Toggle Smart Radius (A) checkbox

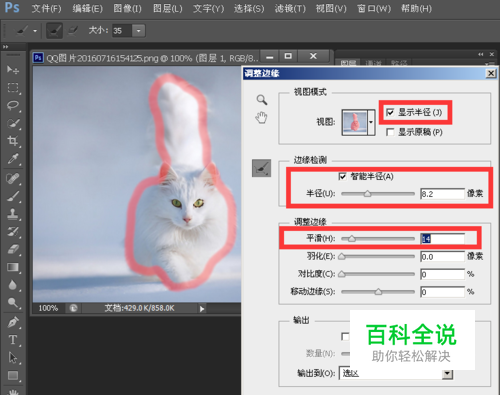tap(342, 176)
